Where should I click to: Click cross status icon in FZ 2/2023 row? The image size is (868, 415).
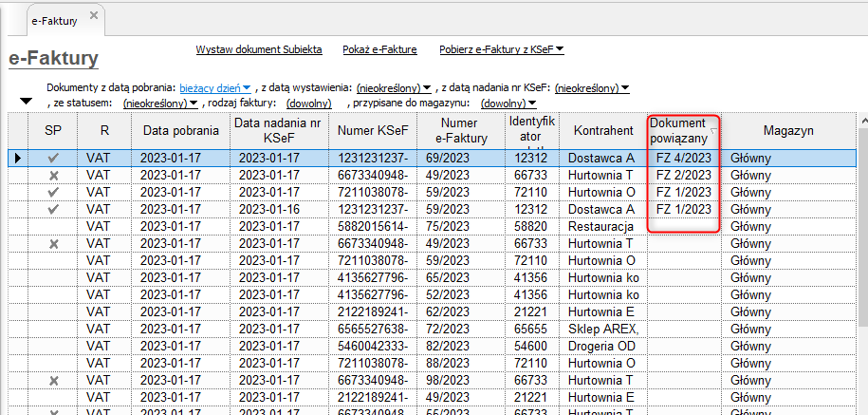click(53, 176)
